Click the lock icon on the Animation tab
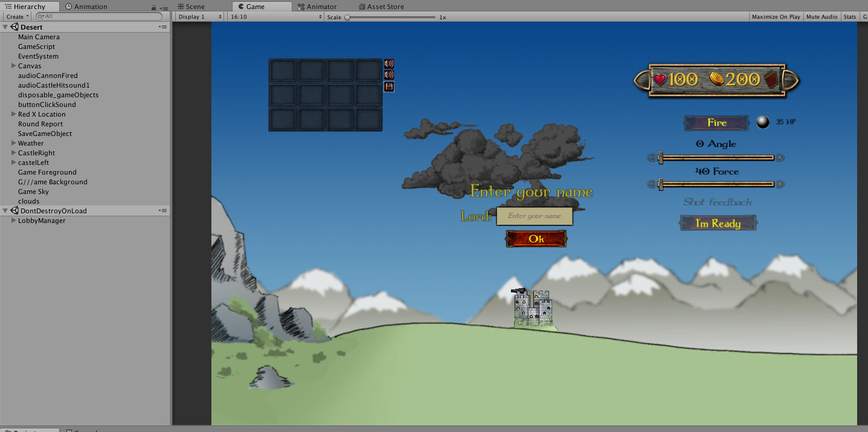This screenshot has height=432, width=868. (153, 6)
